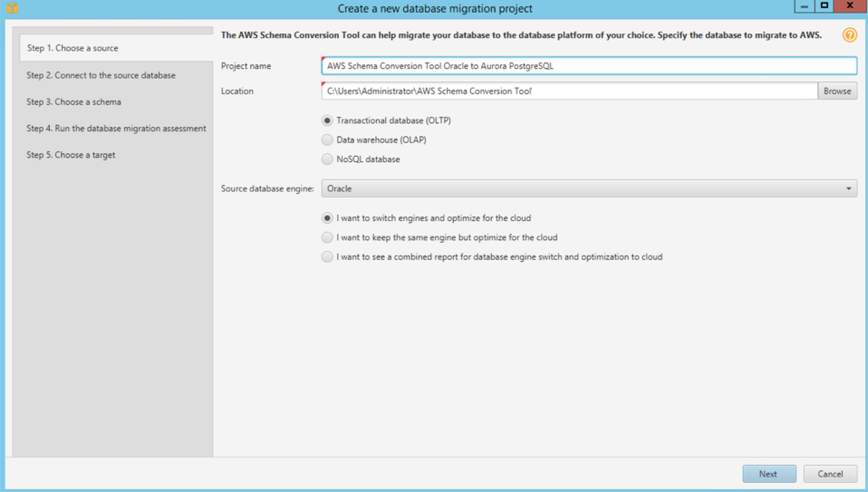
Task: Select combined report for engine switch option
Action: [327, 257]
